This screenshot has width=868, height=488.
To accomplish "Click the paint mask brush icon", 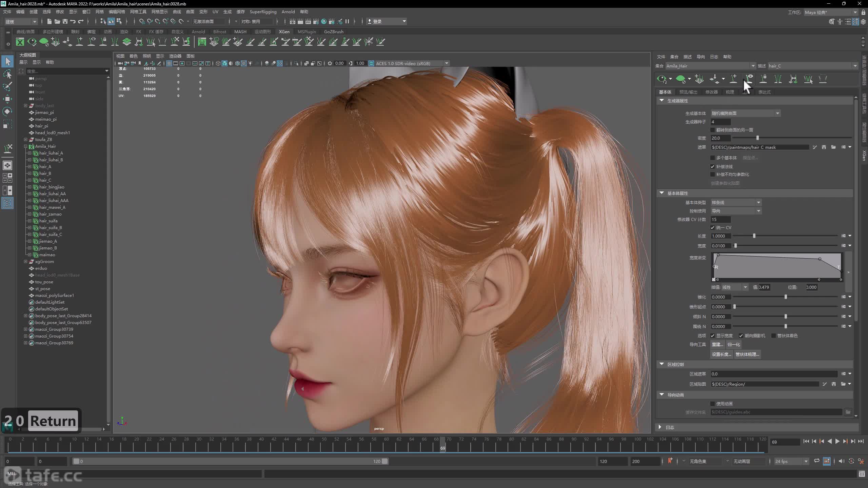I will pos(815,147).
